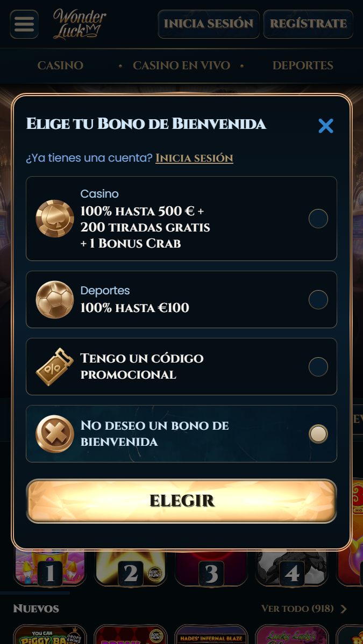Screen dimensions: 363x644
Task: Switch to the Casino en Vivo tab
Action: click(x=181, y=66)
